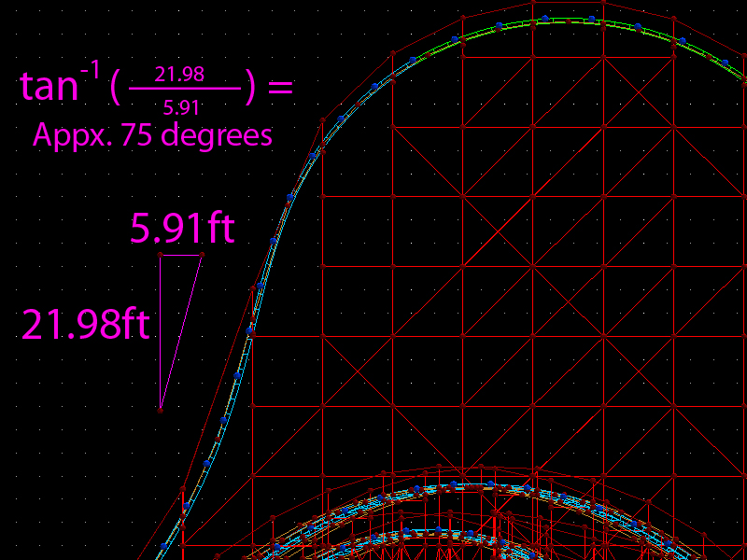Click the "5.91" denominator in the fraction
Image resolution: width=747 pixels, height=560 pixels.
pos(181,107)
